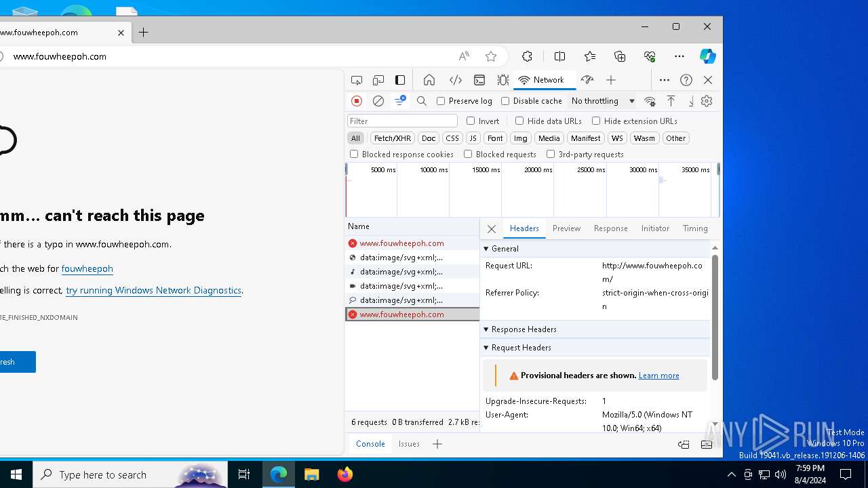
Task: Switch to the Response tab
Action: [610, 228]
